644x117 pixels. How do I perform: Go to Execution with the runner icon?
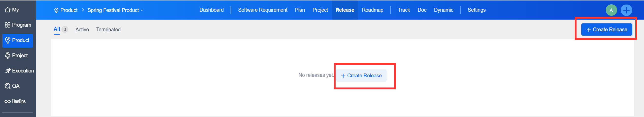(x=8, y=71)
